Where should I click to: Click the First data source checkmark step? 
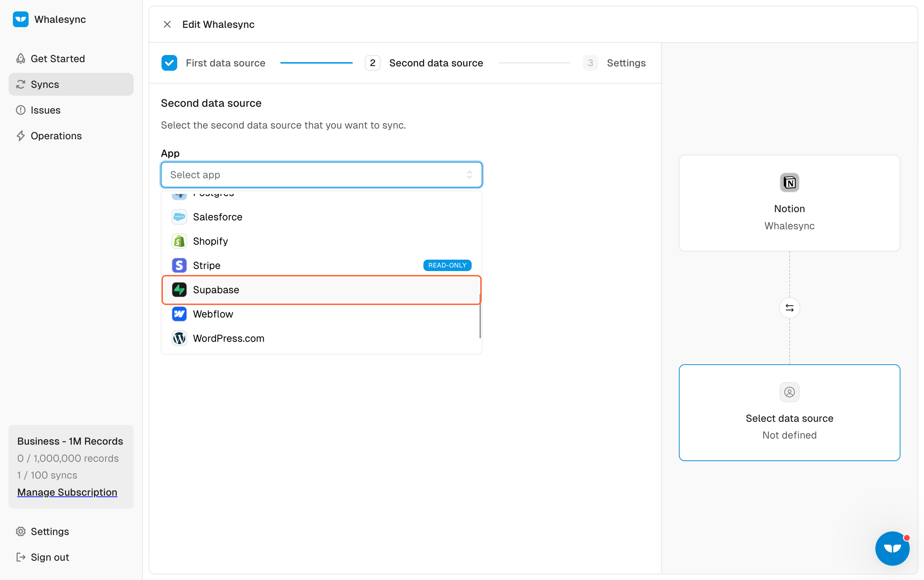pos(169,63)
